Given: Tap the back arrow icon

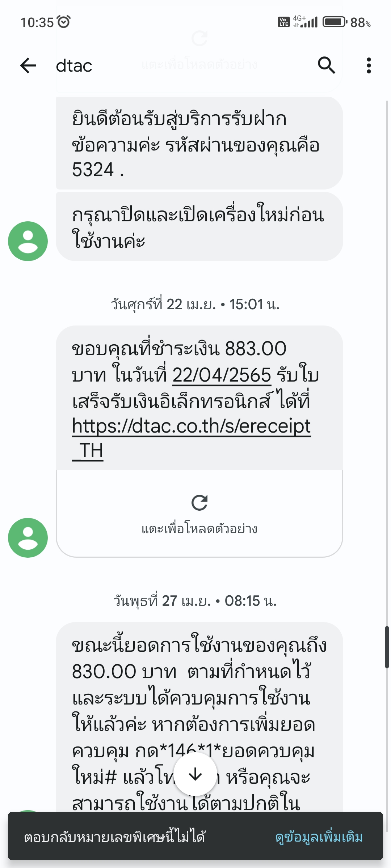Looking at the screenshot, I should pos(28,65).
